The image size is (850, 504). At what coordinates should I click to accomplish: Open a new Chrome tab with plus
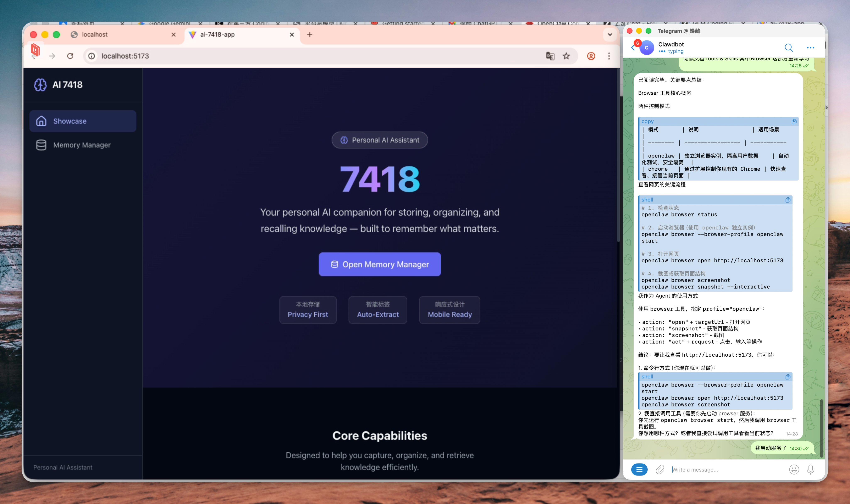click(x=309, y=35)
